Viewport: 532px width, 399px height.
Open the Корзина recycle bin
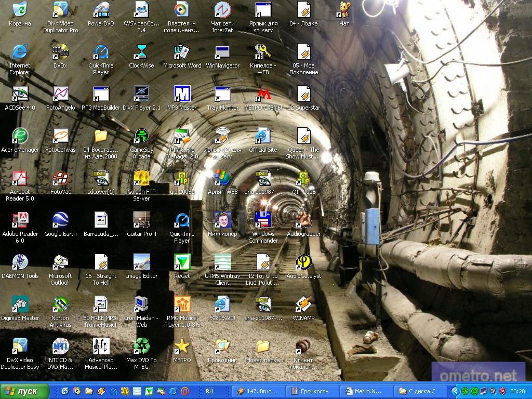(20, 10)
